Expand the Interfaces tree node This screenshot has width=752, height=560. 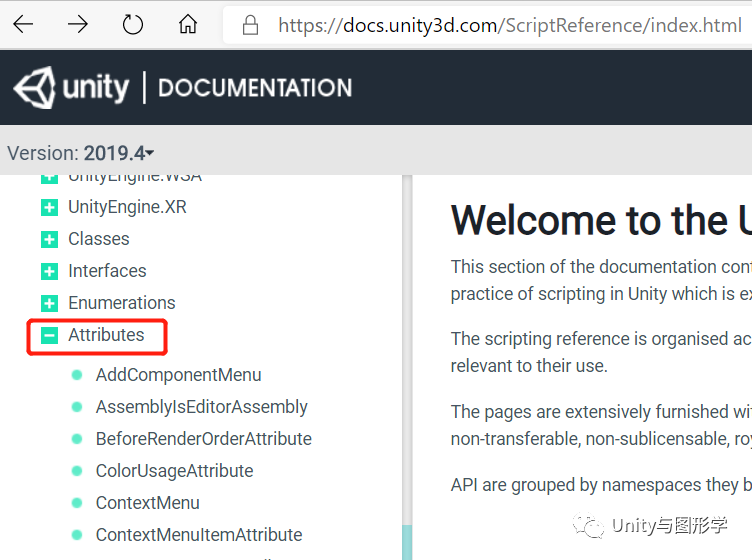[x=49, y=271]
